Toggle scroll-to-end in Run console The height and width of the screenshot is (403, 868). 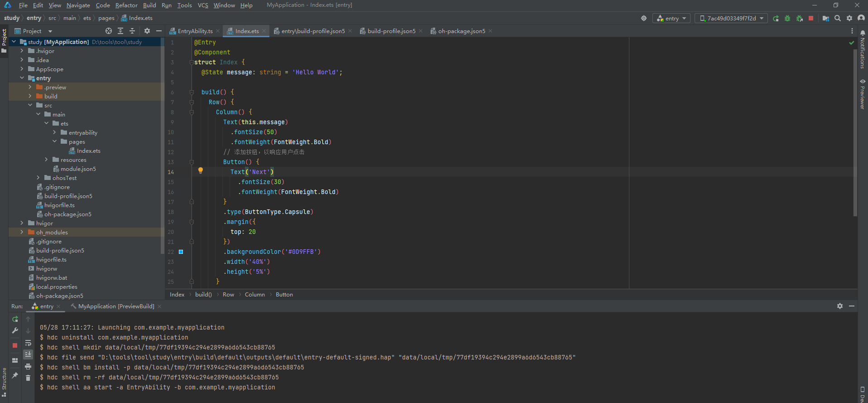pyautogui.click(x=28, y=354)
